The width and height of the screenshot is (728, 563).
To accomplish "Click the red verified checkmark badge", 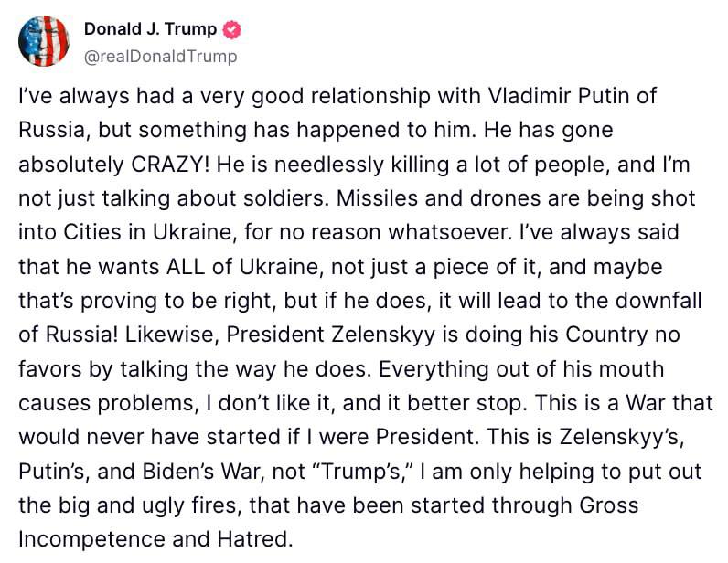I will point(232,29).
